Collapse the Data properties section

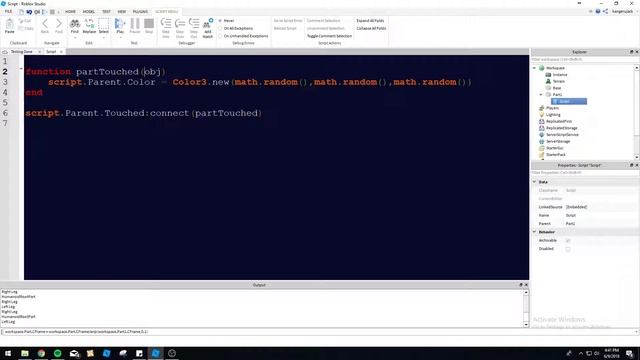[x=535, y=182]
